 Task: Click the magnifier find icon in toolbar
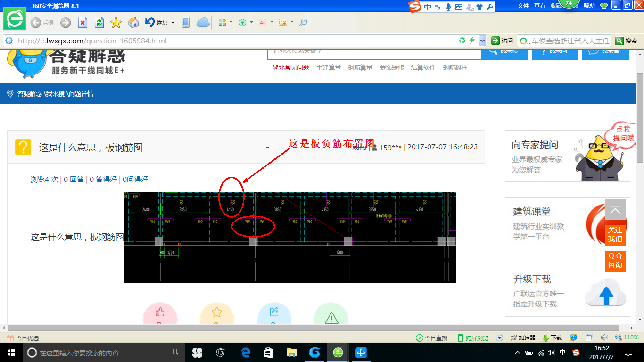click(303, 23)
